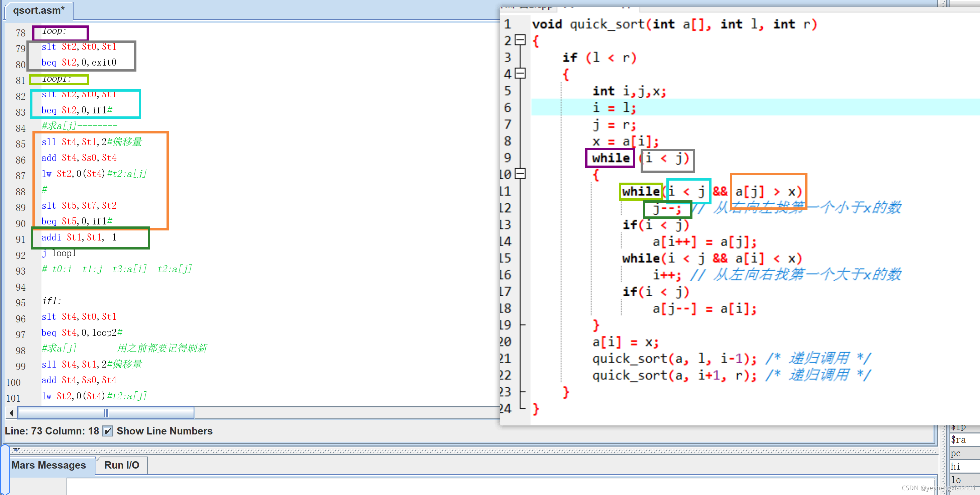Viewport: 980px width, 495px height.
Task: Click line 85 'sll $t4,$t1,2' instruction
Action: pos(74,142)
